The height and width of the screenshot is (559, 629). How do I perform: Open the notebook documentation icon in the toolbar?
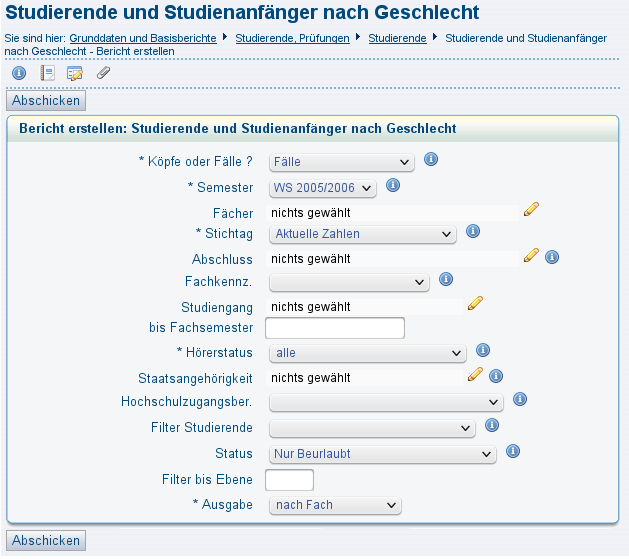point(47,73)
